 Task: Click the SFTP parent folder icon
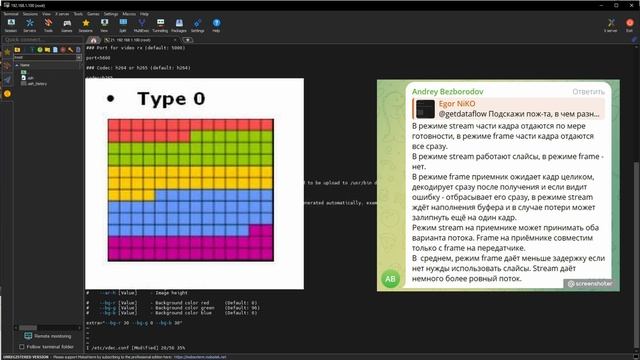(17, 50)
